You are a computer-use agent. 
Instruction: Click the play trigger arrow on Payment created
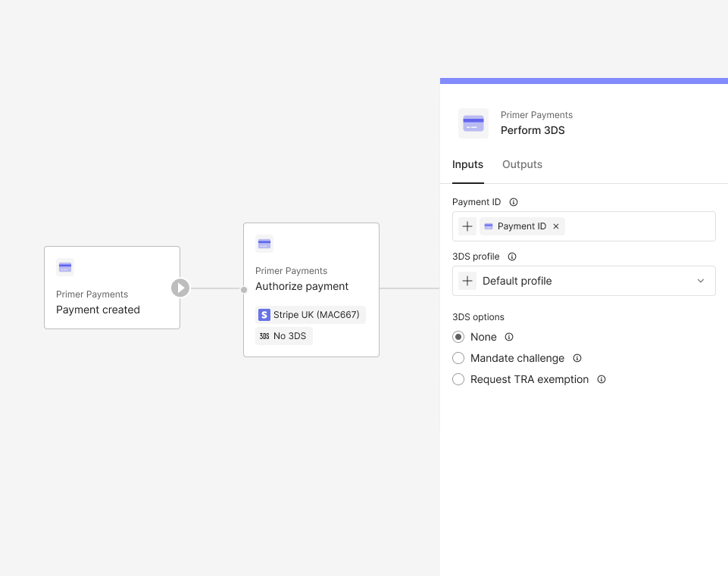(x=180, y=288)
